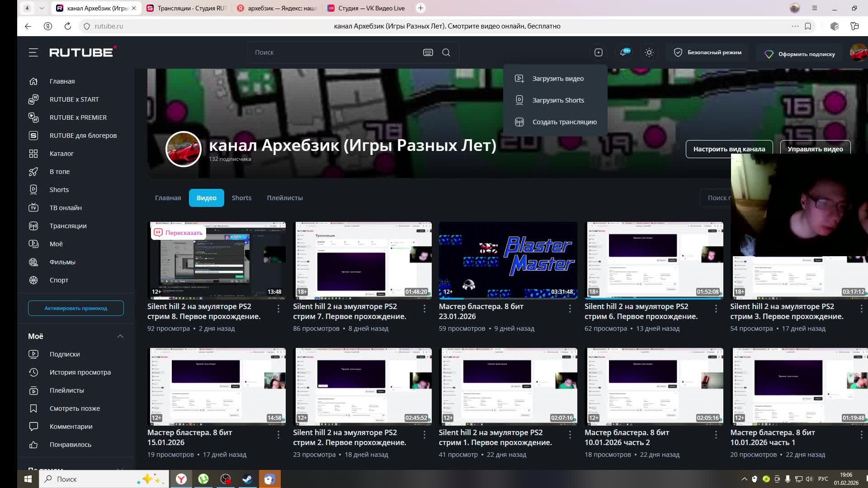Screen dimensions: 868x488
Task: Open Blaster Master video thumbnail
Action: coord(508,260)
